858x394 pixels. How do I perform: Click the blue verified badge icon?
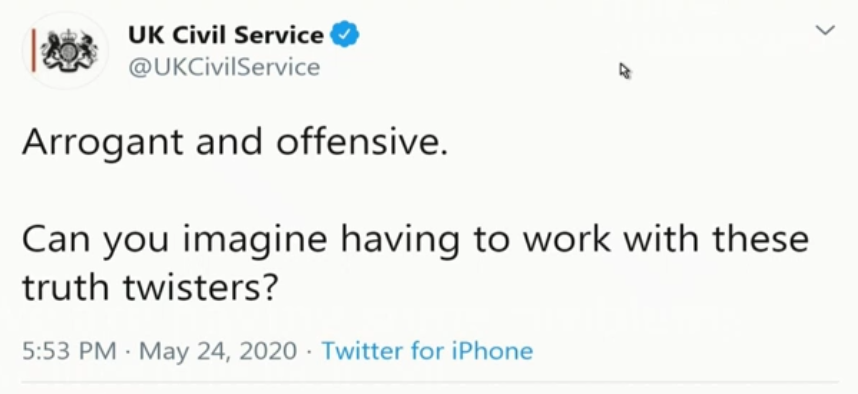pos(345,34)
